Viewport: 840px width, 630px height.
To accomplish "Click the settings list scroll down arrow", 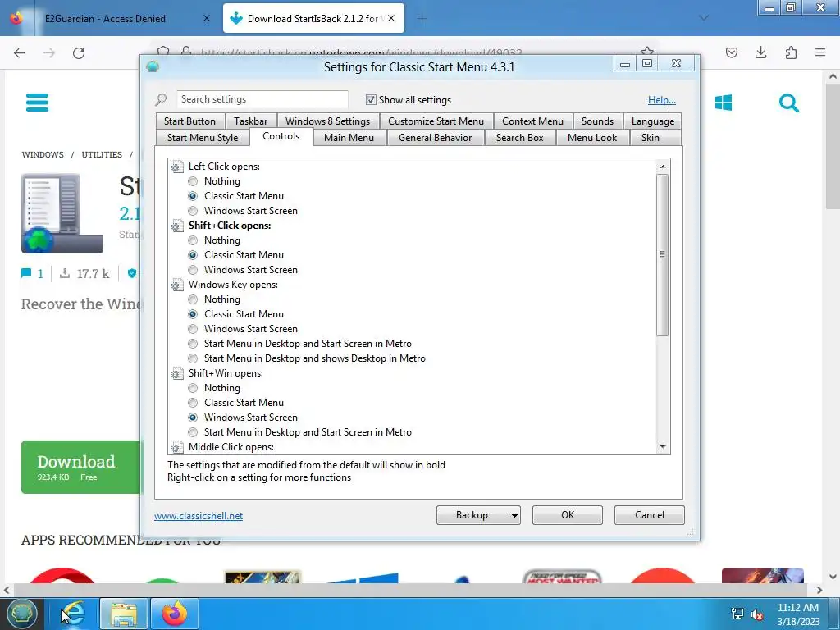I will coord(663,447).
